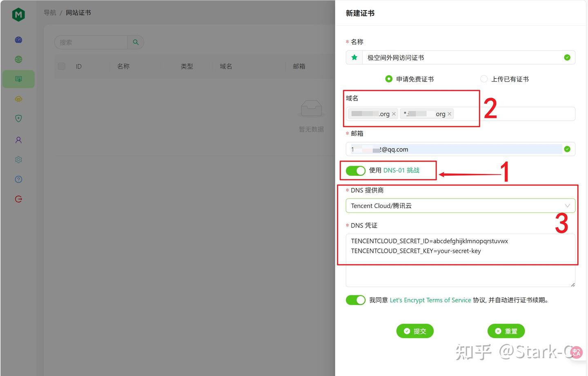
Task: Submit the form with 提交 button
Action: coord(415,331)
